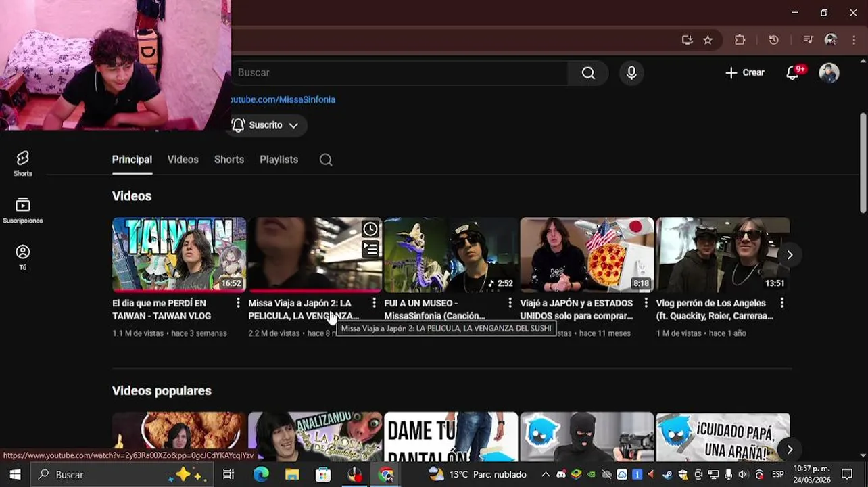The height and width of the screenshot is (487, 868).
Task: Open the Taiwan vlog thumbnail
Action: click(179, 254)
